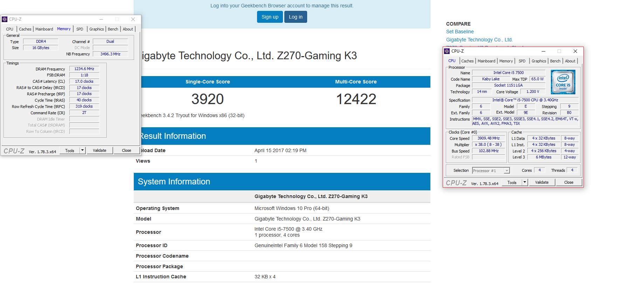Click Tools button in left CPU-Z window
This screenshot has height=285, width=644.
pos(70,150)
